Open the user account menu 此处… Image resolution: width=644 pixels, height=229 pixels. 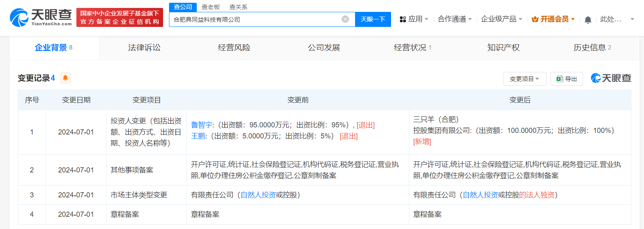617,19
